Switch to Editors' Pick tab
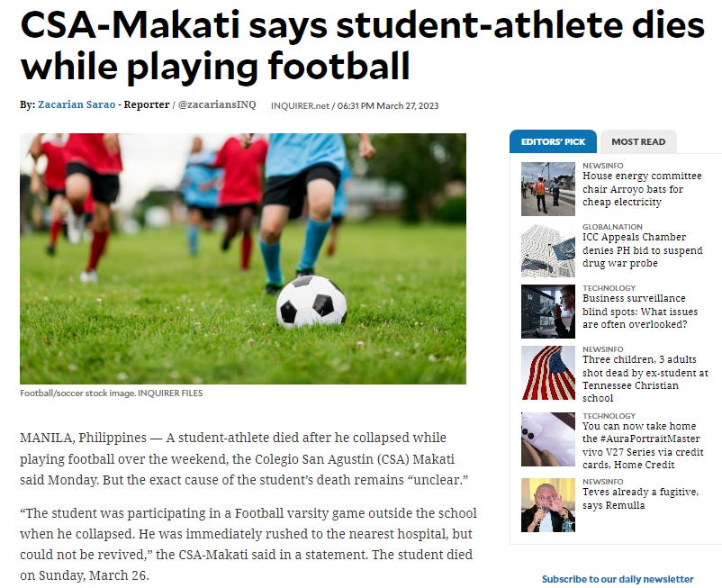Viewport: 722px width, 588px height. pos(553,141)
